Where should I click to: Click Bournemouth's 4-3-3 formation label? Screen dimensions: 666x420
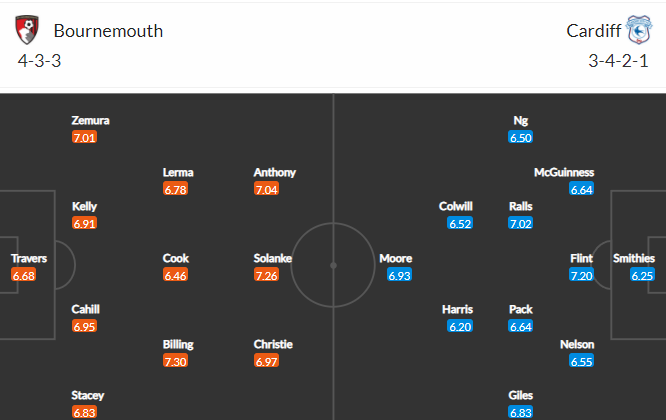40,61
